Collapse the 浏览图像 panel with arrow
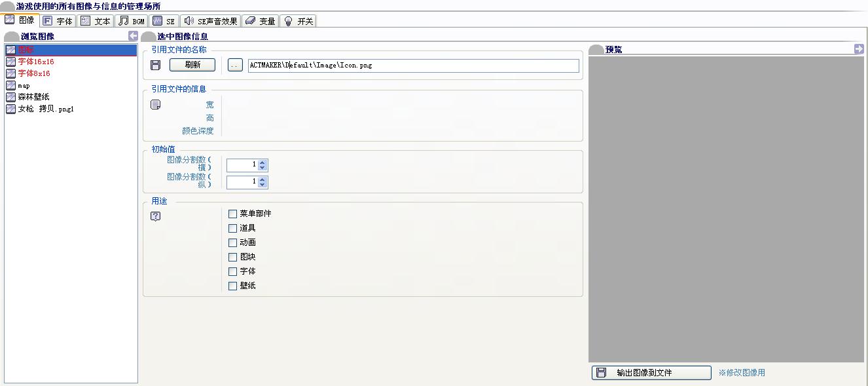 pos(133,36)
